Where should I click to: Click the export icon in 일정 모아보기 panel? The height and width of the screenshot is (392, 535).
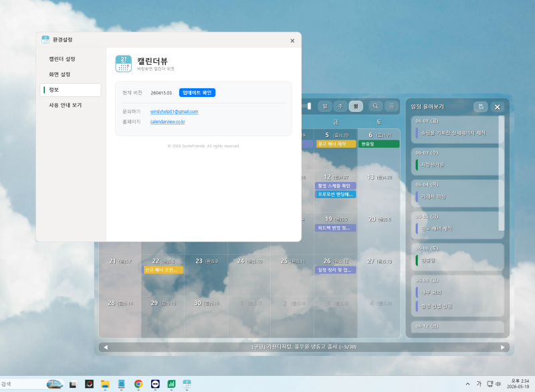(x=481, y=107)
